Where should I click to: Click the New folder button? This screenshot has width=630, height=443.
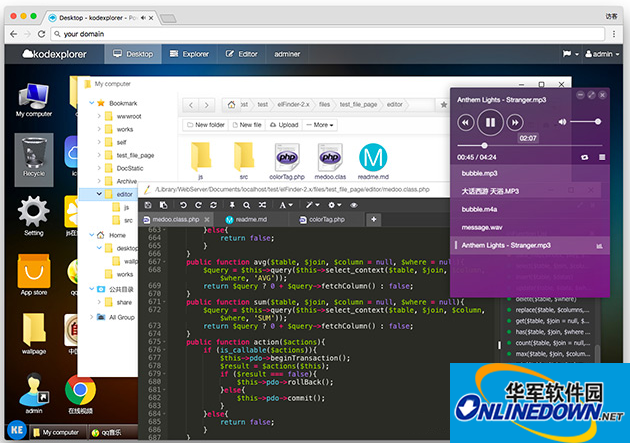coord(206,125)
